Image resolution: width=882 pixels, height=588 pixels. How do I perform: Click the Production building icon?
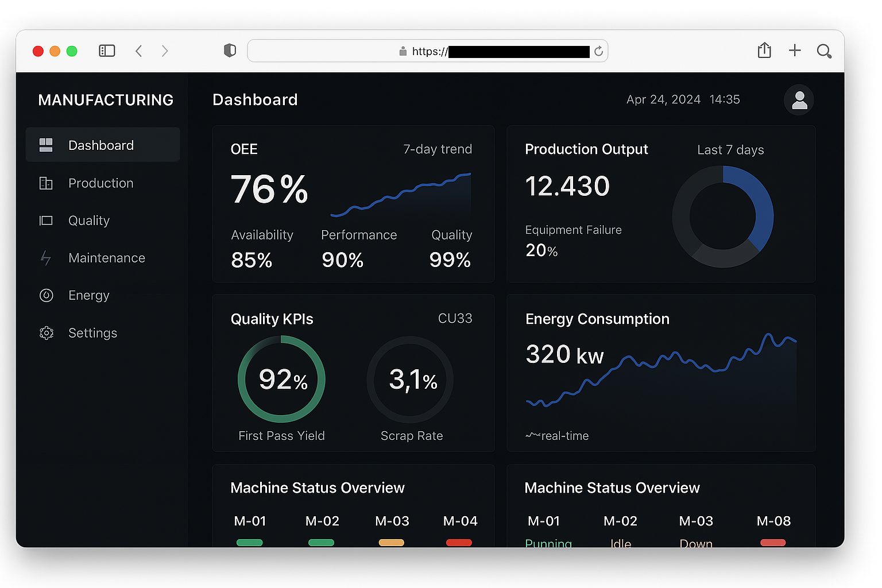point(46,183)
